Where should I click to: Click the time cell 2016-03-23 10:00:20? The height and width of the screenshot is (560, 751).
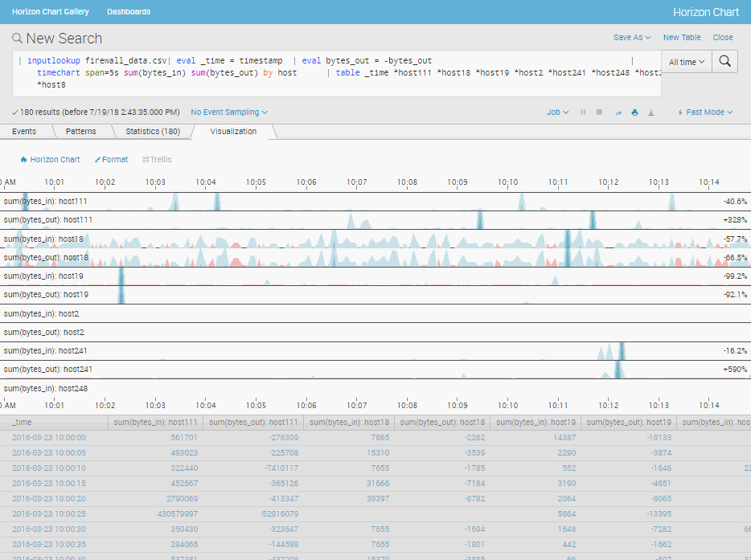click(x=49, y=499)
